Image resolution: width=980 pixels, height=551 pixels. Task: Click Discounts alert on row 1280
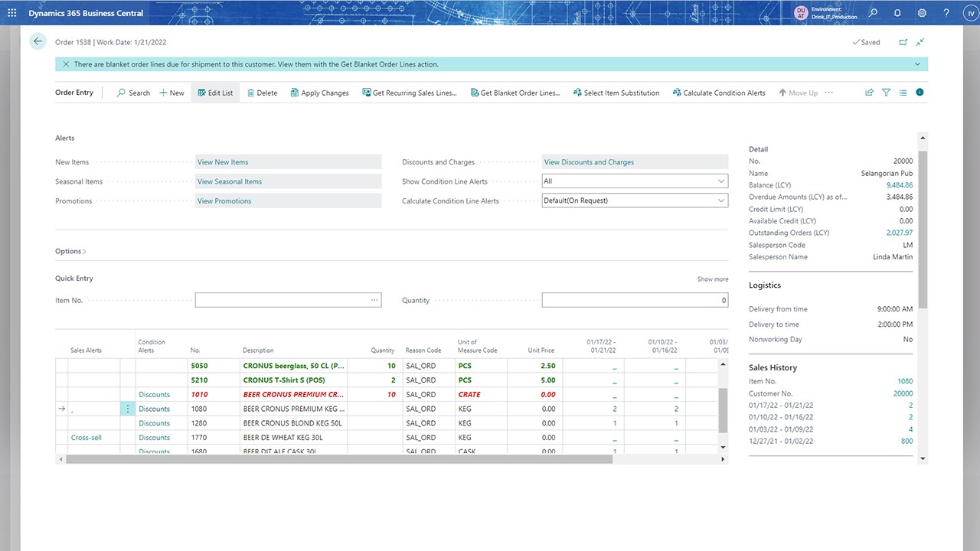pyautogui.click(x=154, y=423)
